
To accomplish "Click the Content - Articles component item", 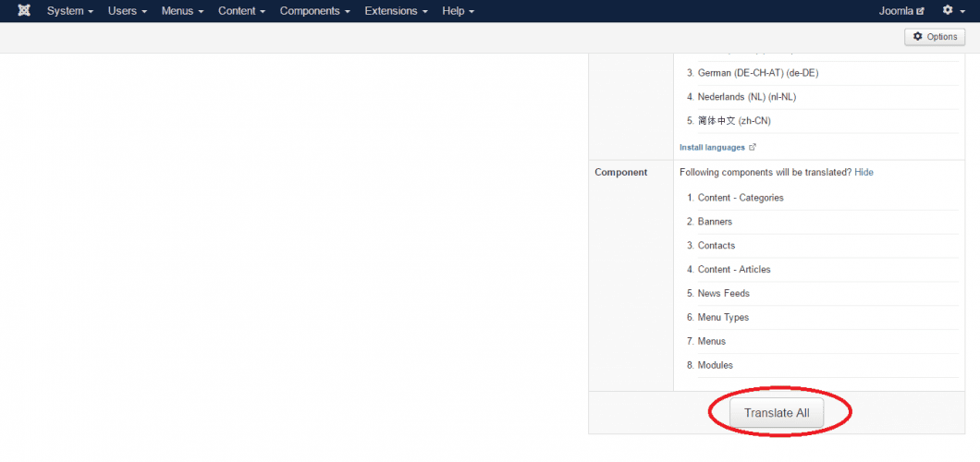I will [734, 270].
